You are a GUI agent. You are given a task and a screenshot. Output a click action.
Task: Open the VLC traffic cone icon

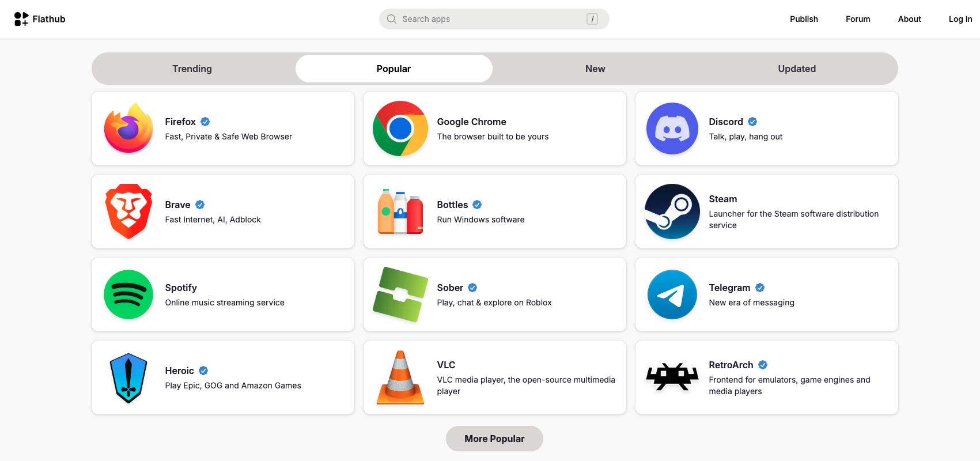[400, 377]
